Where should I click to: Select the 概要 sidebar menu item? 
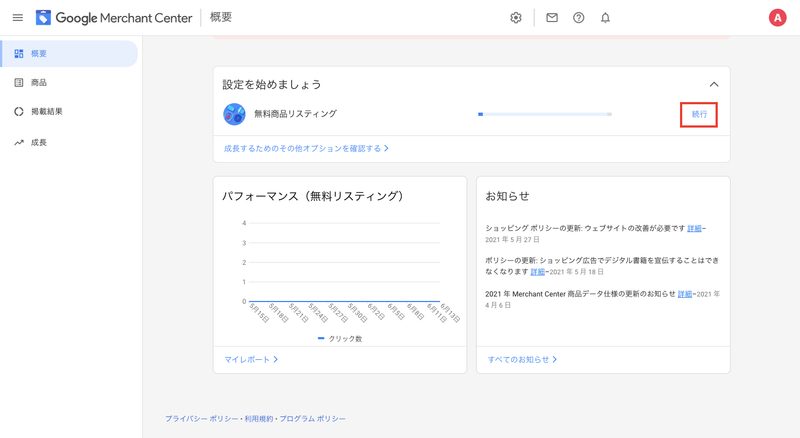tap(69, 54)
